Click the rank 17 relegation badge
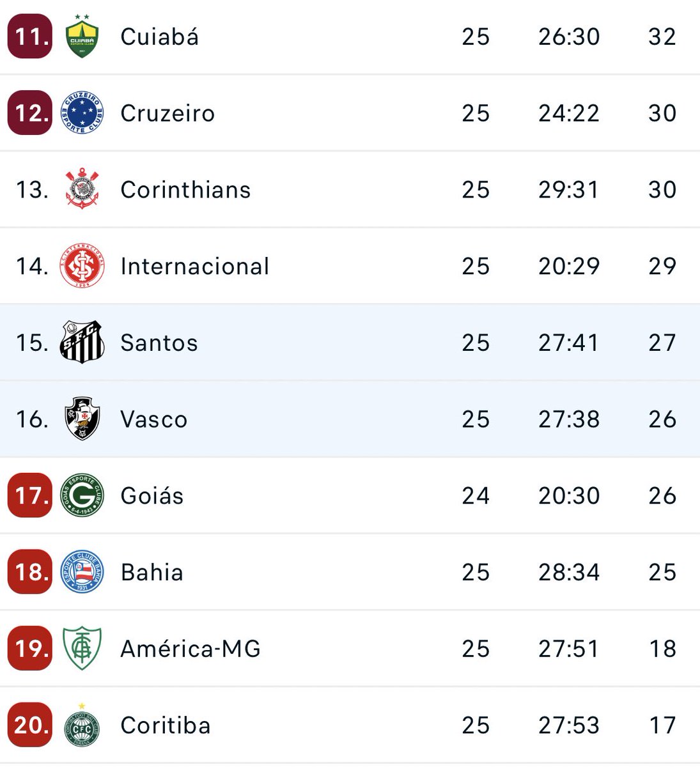 pos(30,495)
